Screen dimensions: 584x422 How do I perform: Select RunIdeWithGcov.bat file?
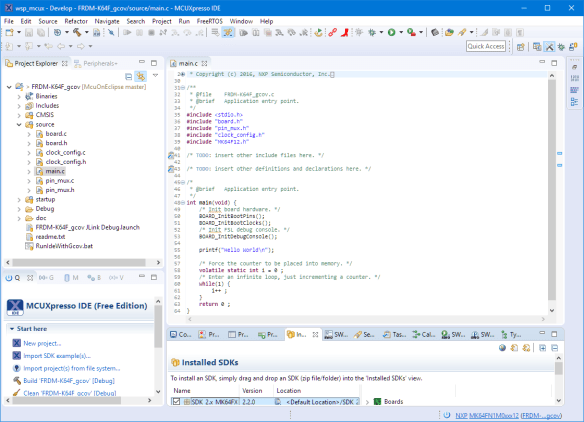point(64,246)
